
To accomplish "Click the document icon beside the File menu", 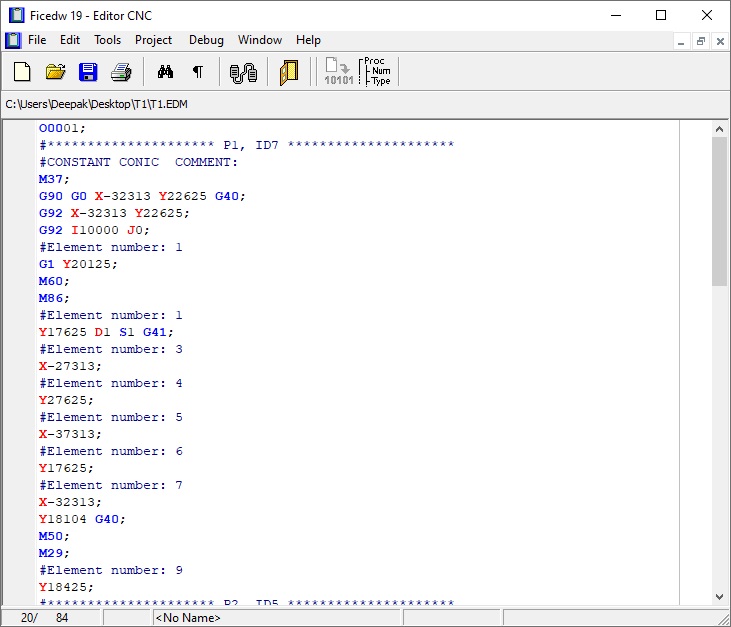I will pyautogui.click(x=13, y=41).
